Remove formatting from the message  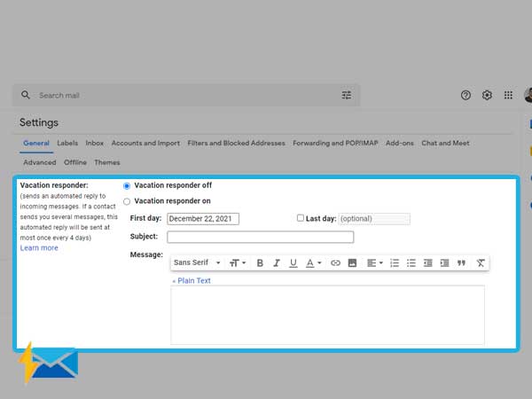click(481, 263)
